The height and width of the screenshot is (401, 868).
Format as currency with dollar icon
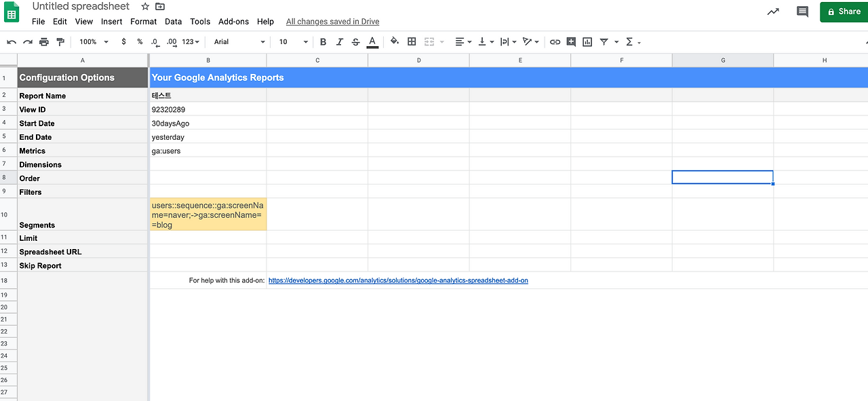click(123, 42)
